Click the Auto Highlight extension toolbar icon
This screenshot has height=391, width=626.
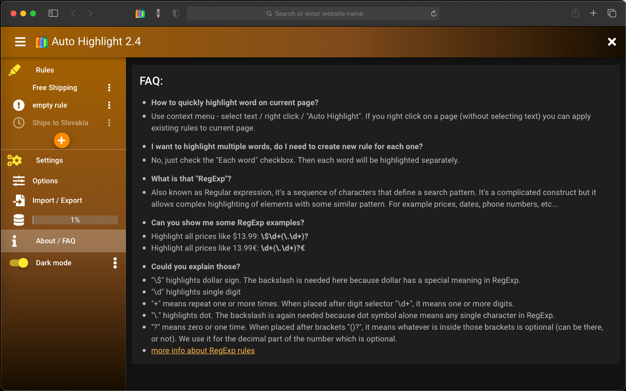tap(140, 14)
